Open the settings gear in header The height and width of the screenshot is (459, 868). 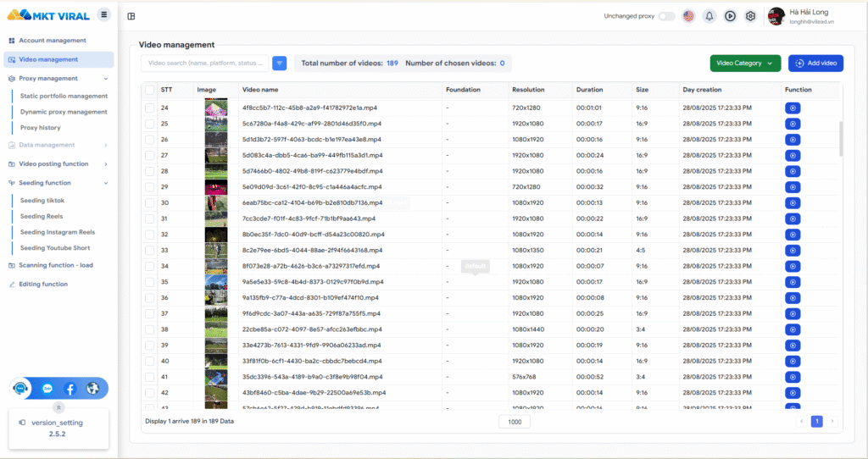pyautogui.click(x=751, y=16)
